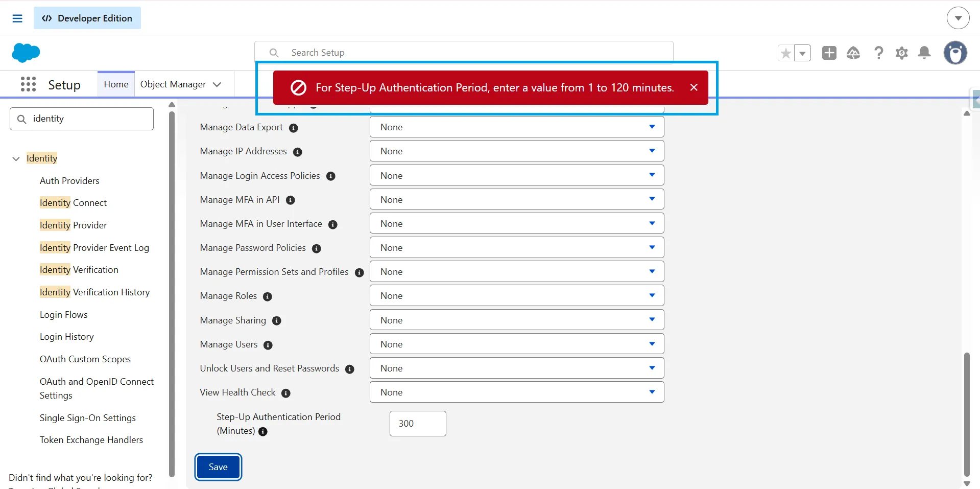Switch to the Object Manager tab

(173, 84)
